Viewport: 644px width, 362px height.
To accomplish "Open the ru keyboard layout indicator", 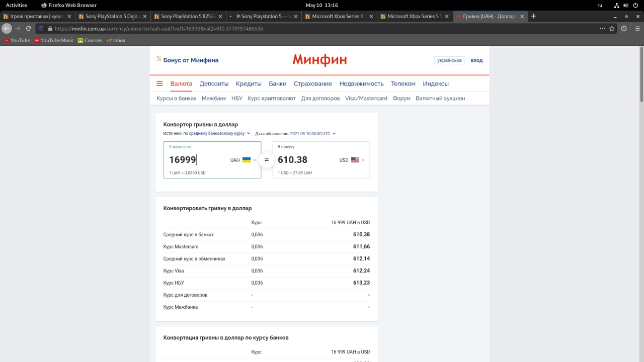I will 600,5.
